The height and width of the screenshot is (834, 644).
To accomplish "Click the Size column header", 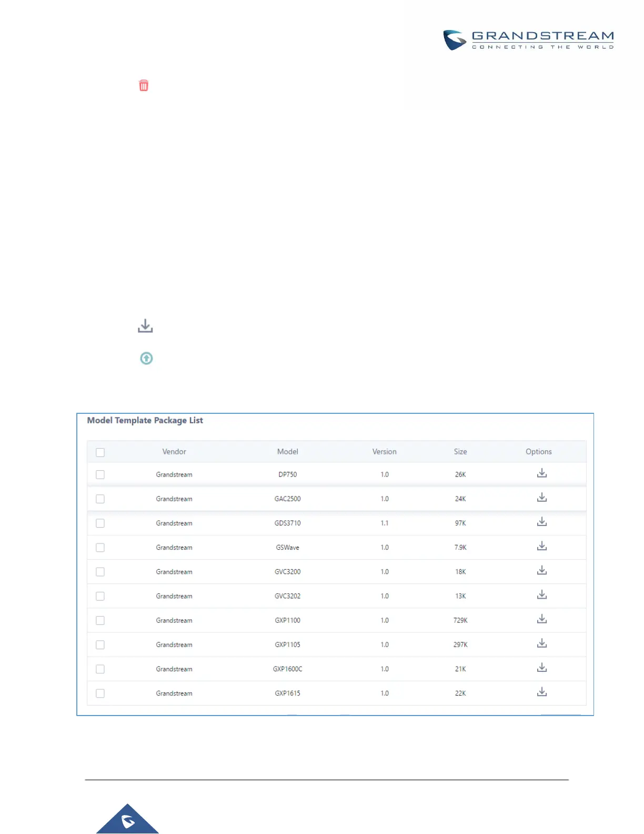I will [460, 452].
